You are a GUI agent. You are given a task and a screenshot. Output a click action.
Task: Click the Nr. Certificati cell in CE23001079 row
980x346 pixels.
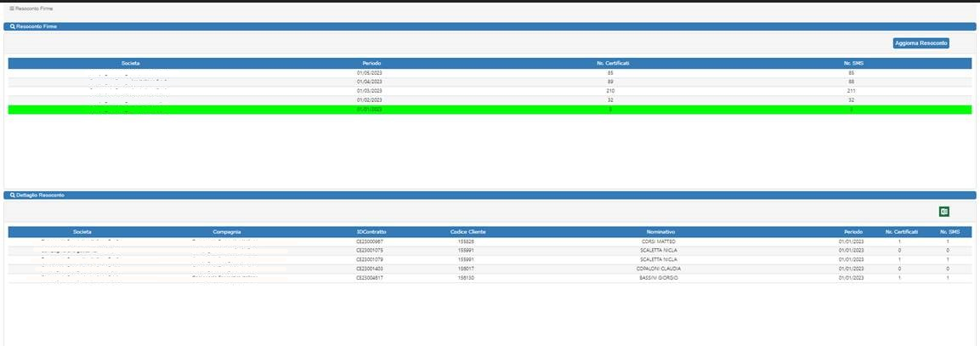click(x=899, y=259)
